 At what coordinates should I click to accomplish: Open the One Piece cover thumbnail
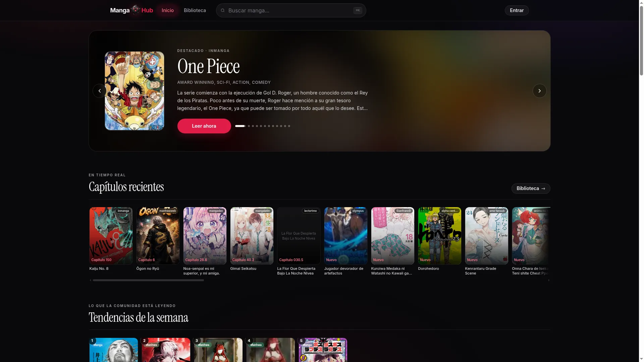[x=135, y=91]
